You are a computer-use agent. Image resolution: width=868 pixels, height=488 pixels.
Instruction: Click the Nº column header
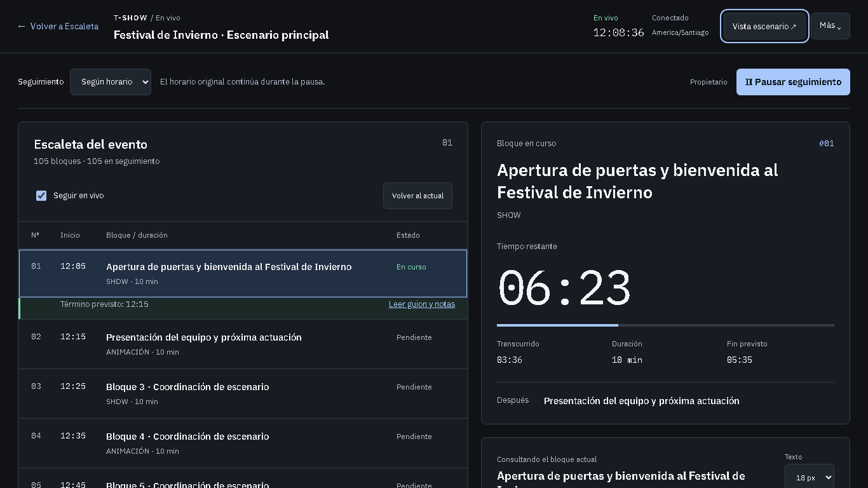[35, 235]
